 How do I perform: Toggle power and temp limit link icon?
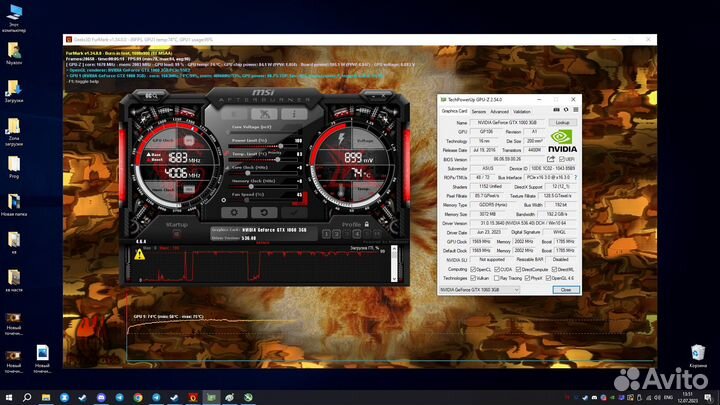point(226,153)
